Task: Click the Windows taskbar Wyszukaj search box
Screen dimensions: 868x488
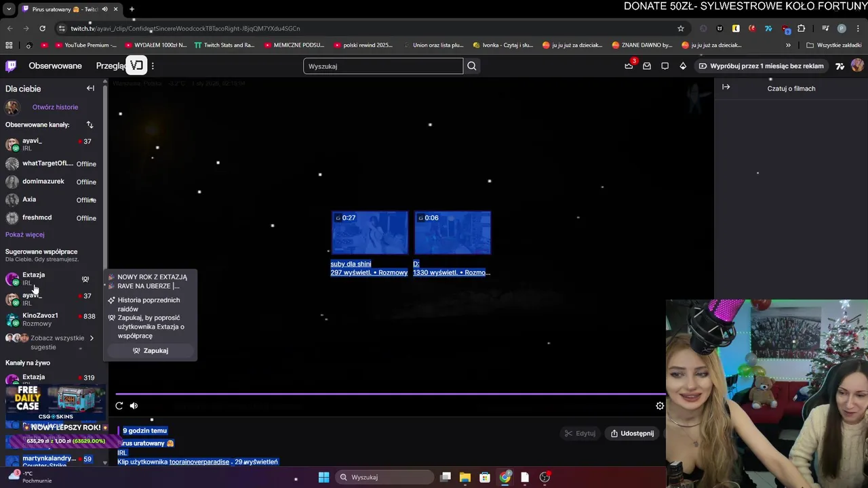Action: tap(384, 477)
